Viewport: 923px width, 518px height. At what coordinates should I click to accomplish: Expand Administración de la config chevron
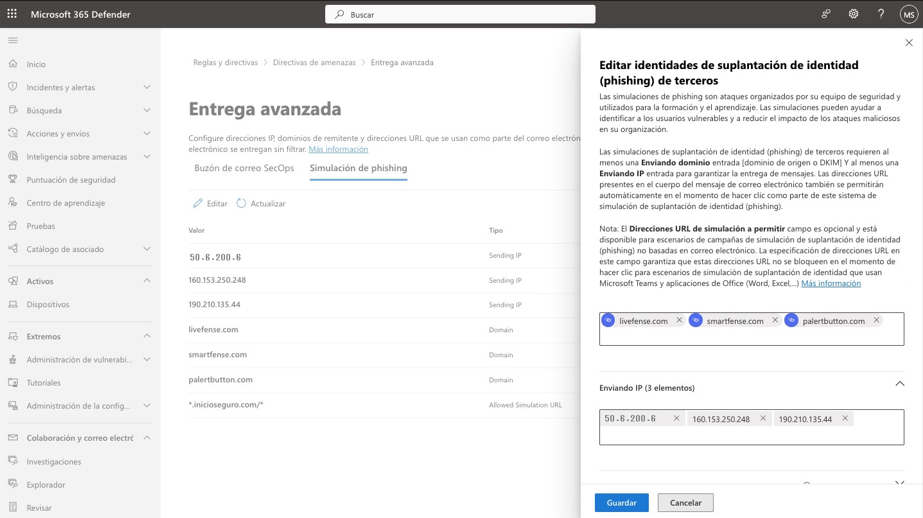click(x=147, y=406)
